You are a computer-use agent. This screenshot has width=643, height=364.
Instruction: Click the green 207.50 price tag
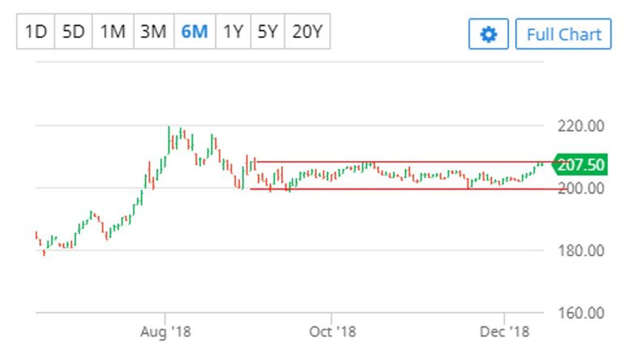coord(580,165)
